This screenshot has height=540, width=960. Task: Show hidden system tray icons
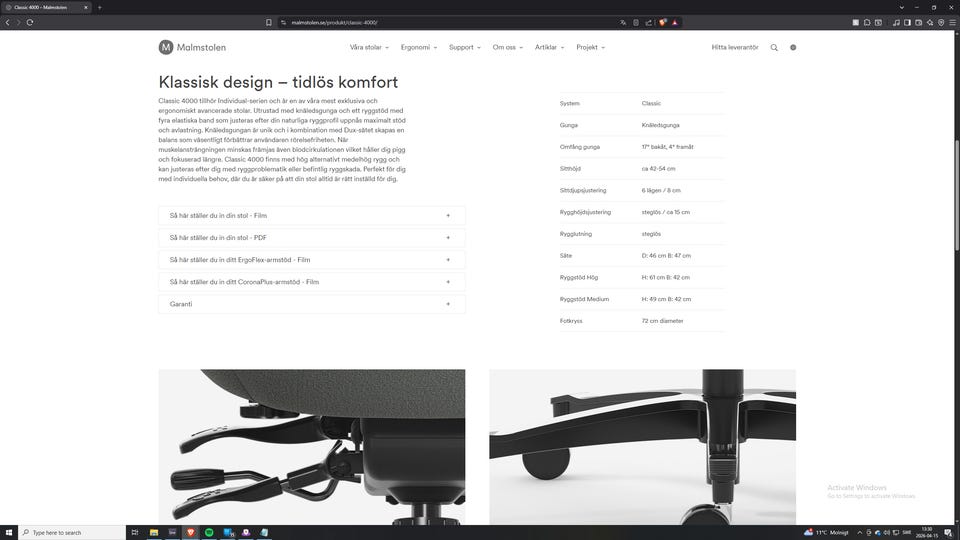[859, 533]
